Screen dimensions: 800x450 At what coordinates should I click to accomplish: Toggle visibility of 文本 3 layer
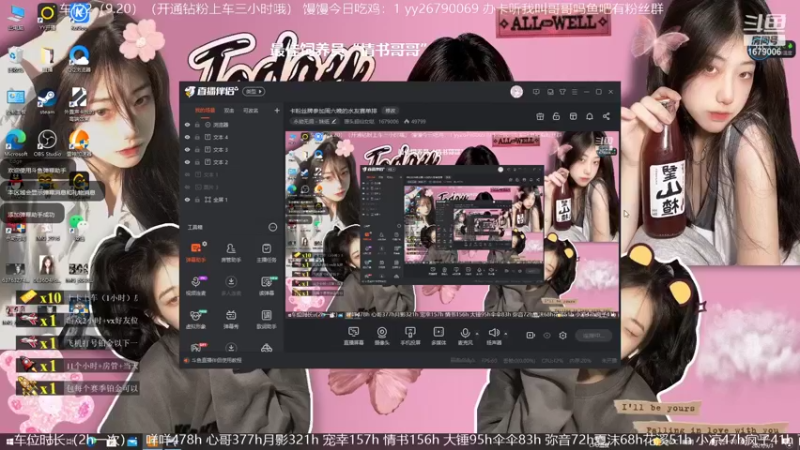(187, 149)
